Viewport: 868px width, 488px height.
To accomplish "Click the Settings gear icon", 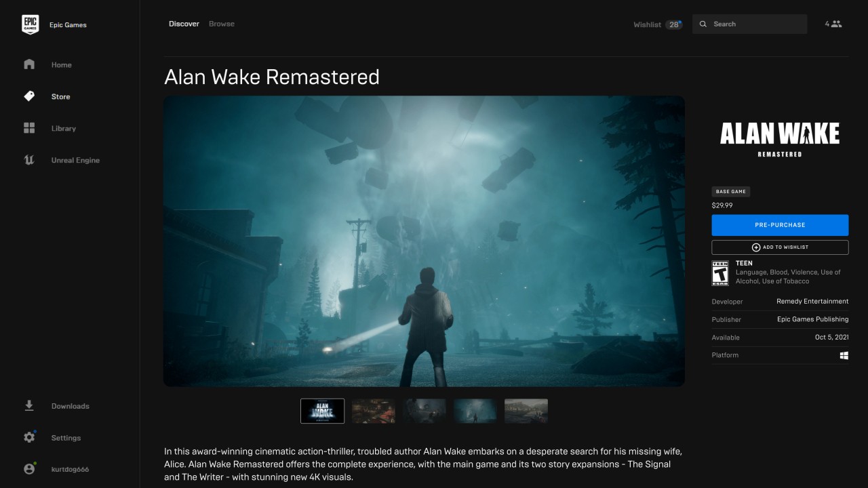I will (x=29, y=437).
